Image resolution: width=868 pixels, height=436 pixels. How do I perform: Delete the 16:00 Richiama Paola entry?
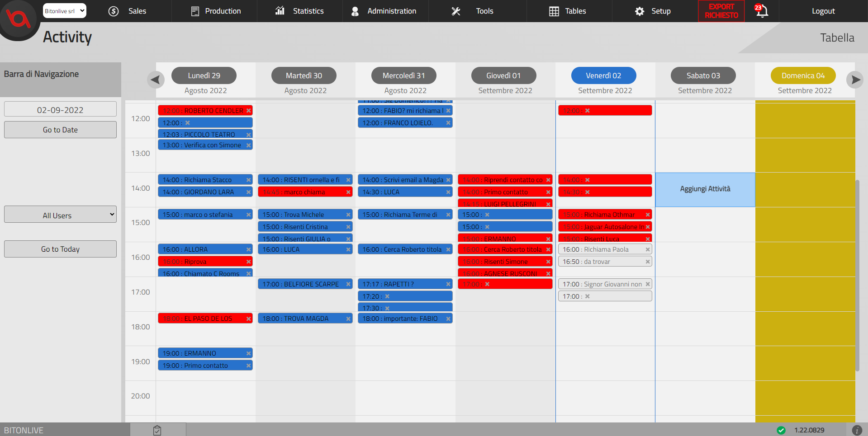tap(648, 249)
